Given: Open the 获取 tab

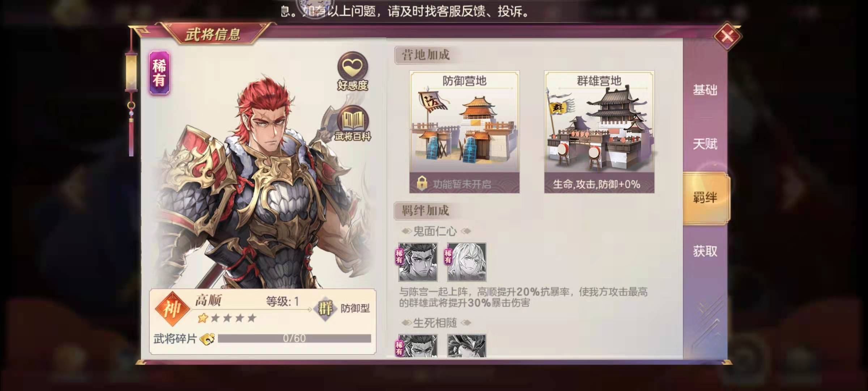Looking at the screenshot, I should tap(705, 251).
